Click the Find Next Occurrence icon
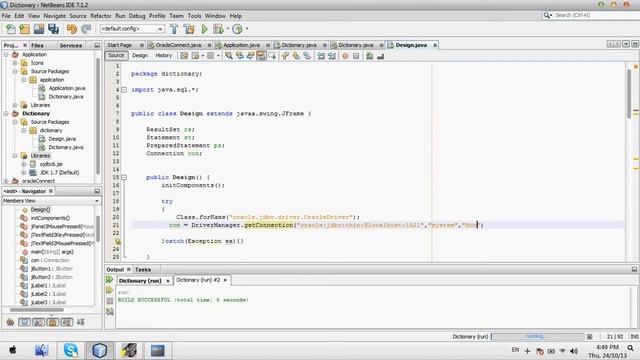 250,56
